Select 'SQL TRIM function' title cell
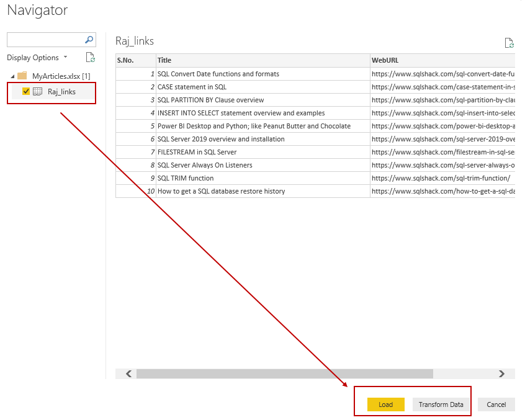525x420 pixels. tap(263, 179)
